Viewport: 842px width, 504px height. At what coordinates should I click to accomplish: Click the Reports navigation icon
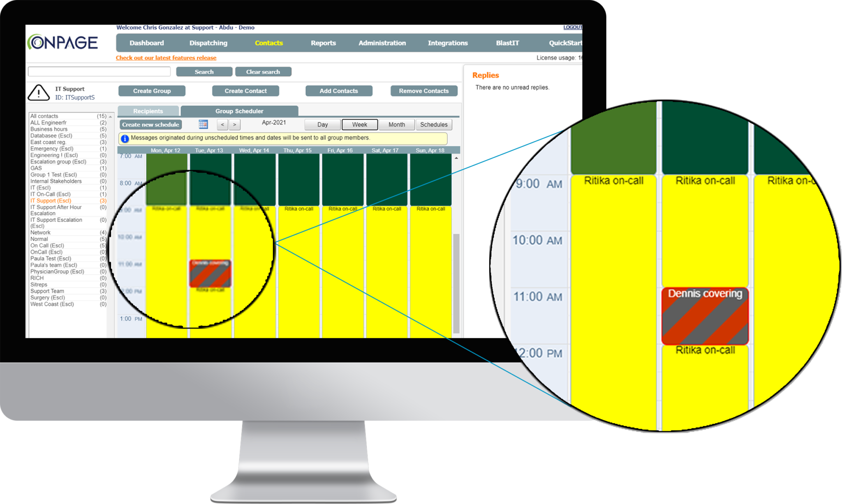pos(324,42)
